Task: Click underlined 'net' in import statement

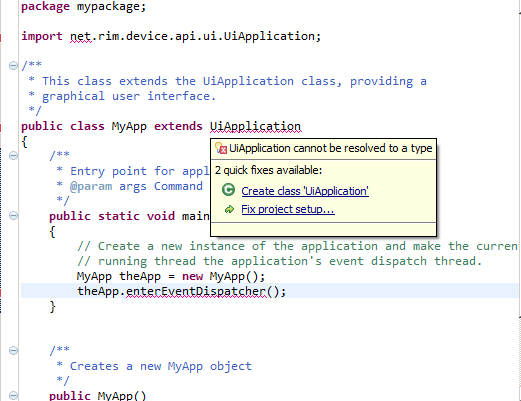Action: 80,37
